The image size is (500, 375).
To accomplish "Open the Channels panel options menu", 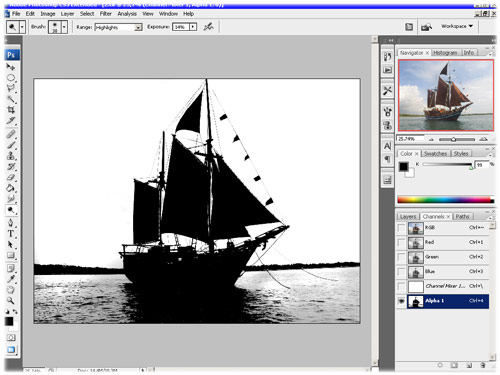I will coord(491,217).
